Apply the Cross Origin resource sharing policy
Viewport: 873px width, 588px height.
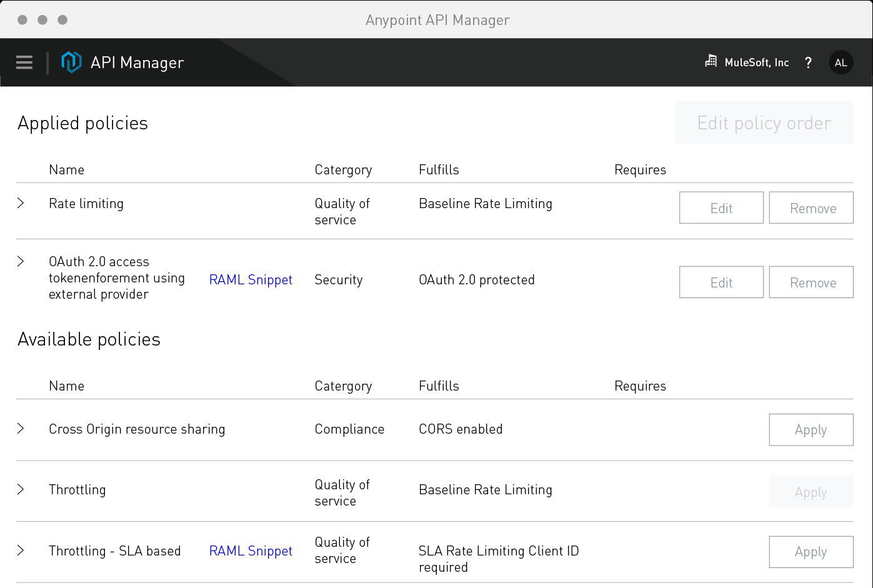pos(811,430)
